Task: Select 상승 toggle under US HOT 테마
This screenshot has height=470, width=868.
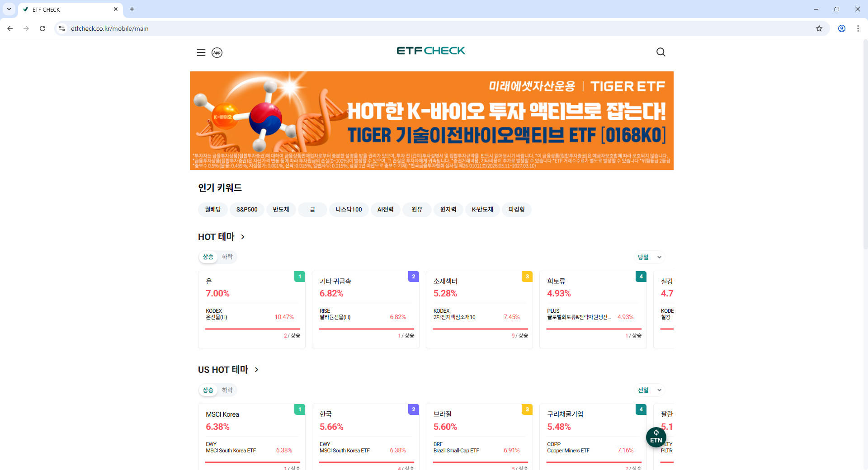Action: click(208, 390)
